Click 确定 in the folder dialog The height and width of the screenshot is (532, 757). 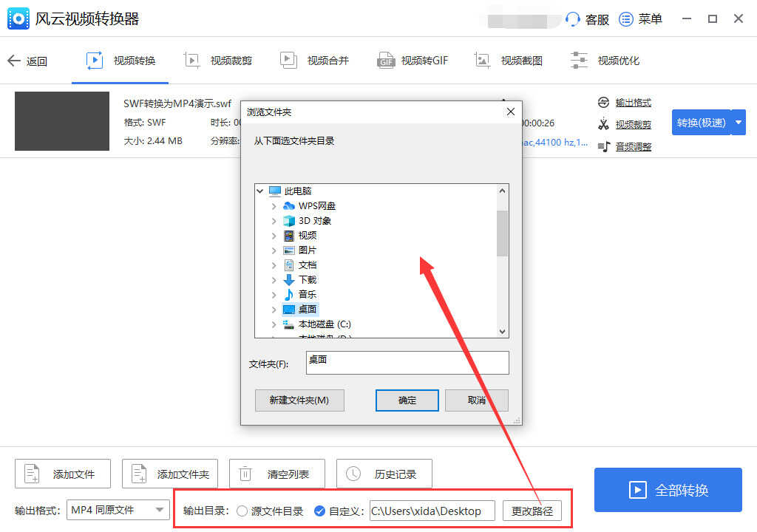tap(407, 400)
